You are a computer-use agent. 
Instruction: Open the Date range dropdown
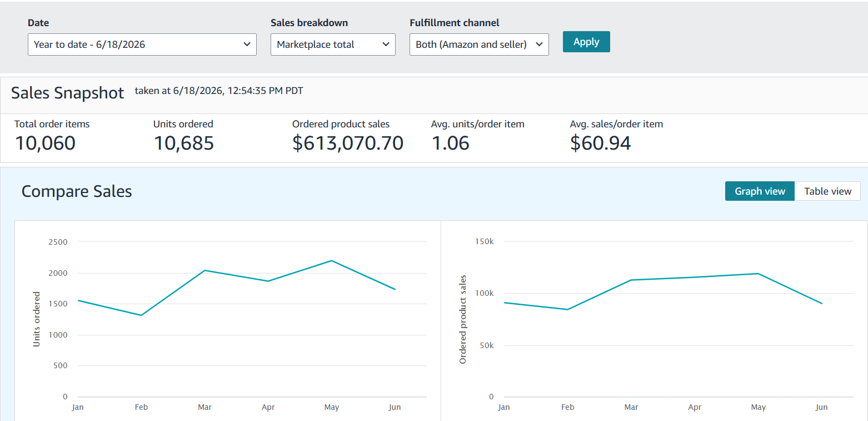[x=142, y=44]
